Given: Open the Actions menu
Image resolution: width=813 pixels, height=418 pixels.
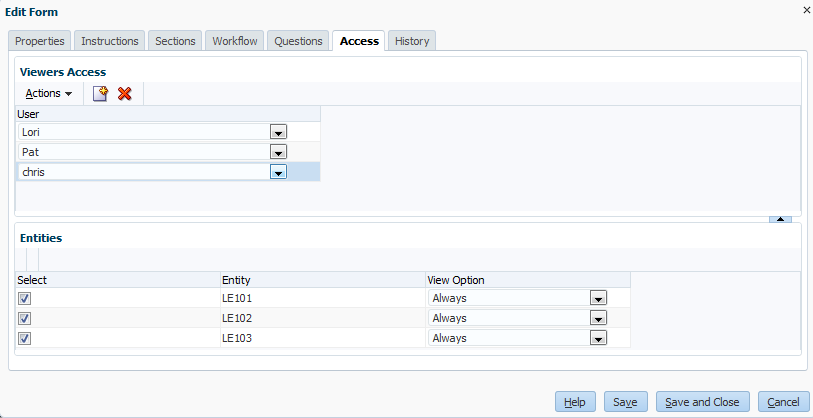Looking at the screenshot, I should tap(49, 94).
